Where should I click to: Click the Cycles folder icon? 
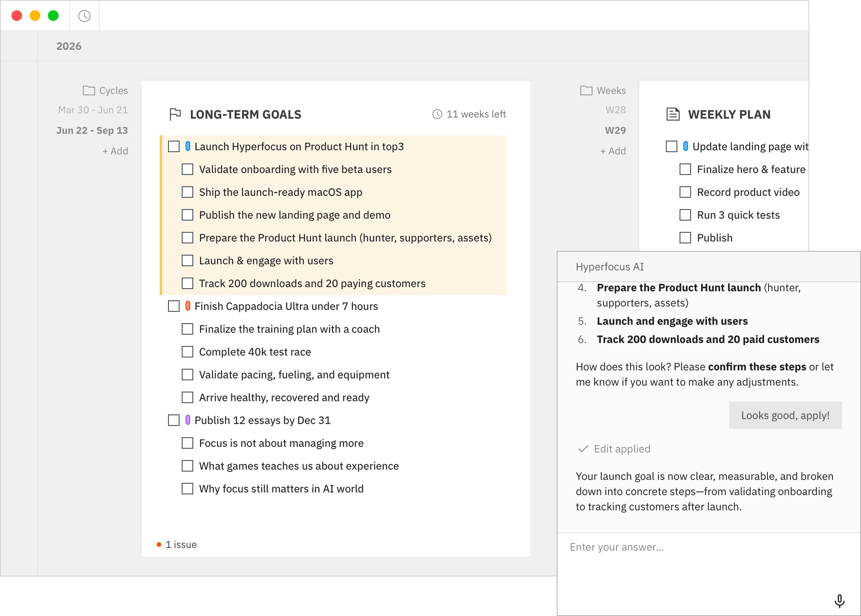[x=89, y=90]
